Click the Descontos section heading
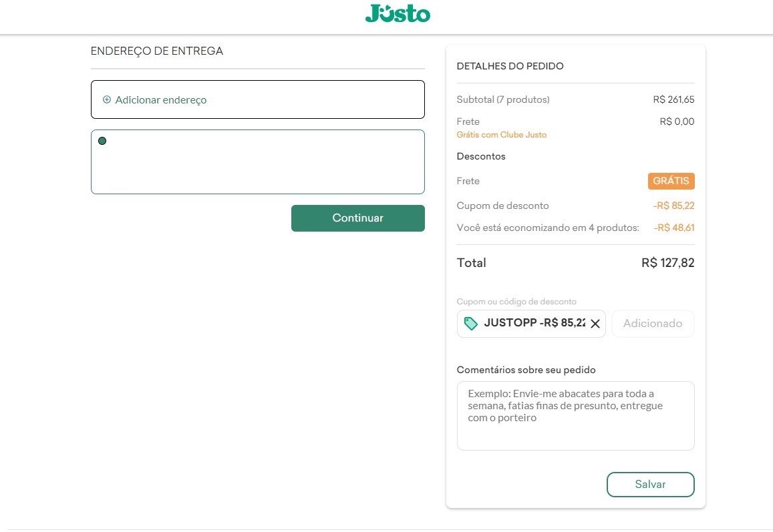 tap(480, 156)
